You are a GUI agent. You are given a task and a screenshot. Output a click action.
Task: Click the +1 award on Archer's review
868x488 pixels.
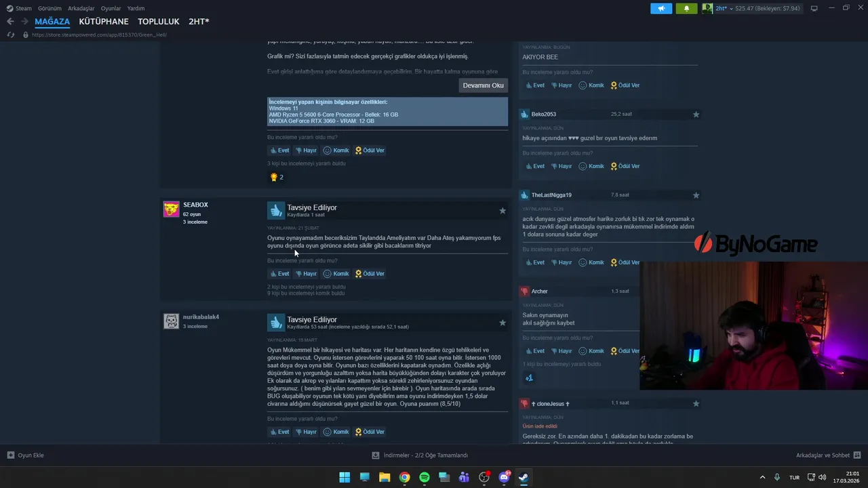point(529,378)
